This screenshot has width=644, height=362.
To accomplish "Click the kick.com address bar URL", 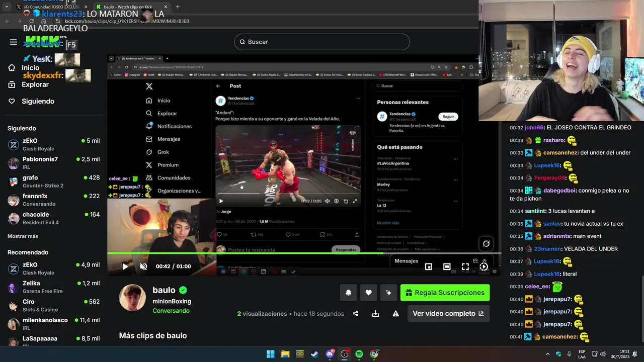I will (x=126, y=21).
